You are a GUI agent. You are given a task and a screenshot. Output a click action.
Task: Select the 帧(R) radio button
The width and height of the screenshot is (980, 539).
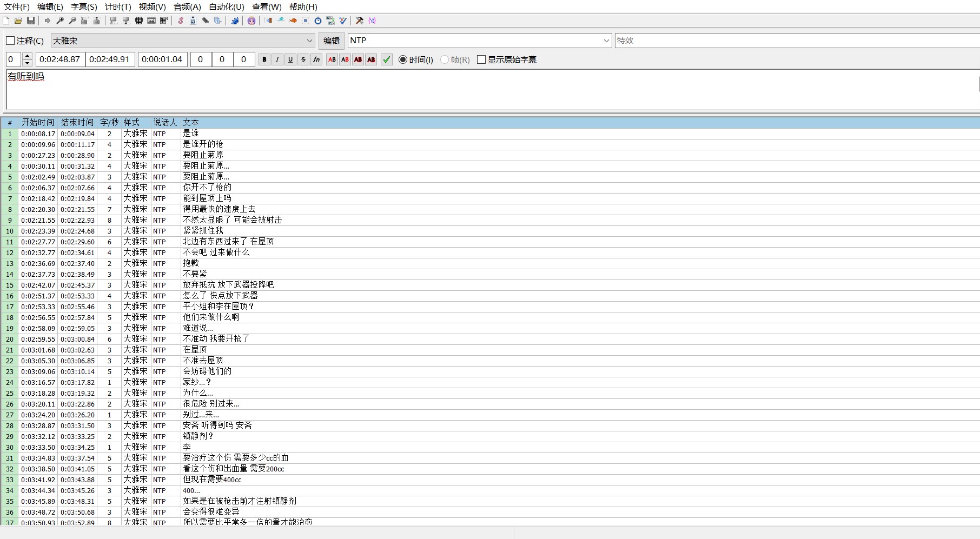(445, 59)
